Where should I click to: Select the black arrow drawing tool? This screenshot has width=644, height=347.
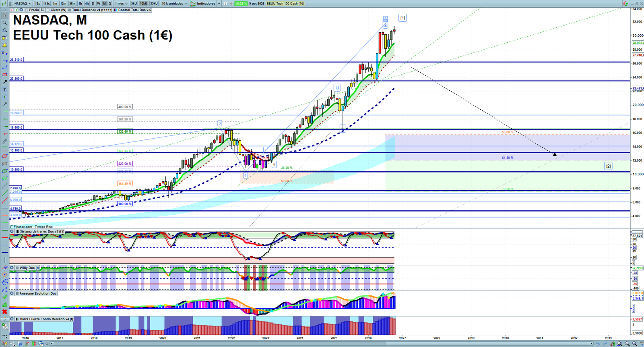[x=4, y=82]
